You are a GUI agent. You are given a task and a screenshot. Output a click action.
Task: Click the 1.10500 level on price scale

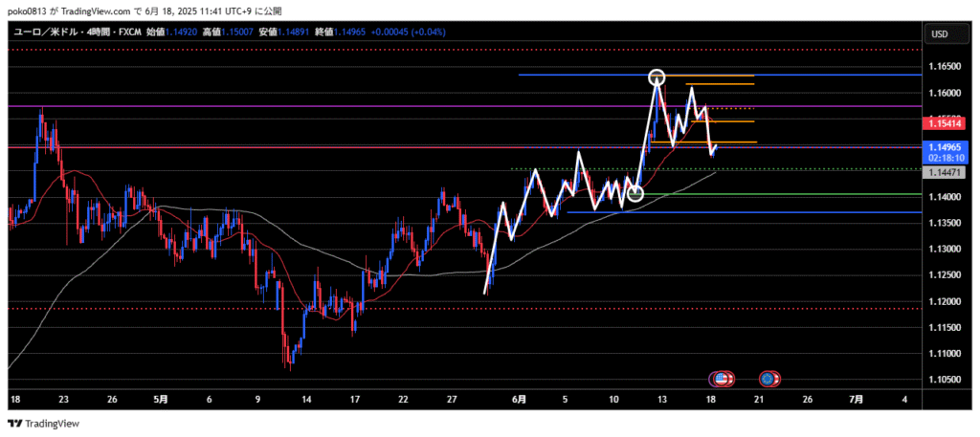[x=946, y=380]
